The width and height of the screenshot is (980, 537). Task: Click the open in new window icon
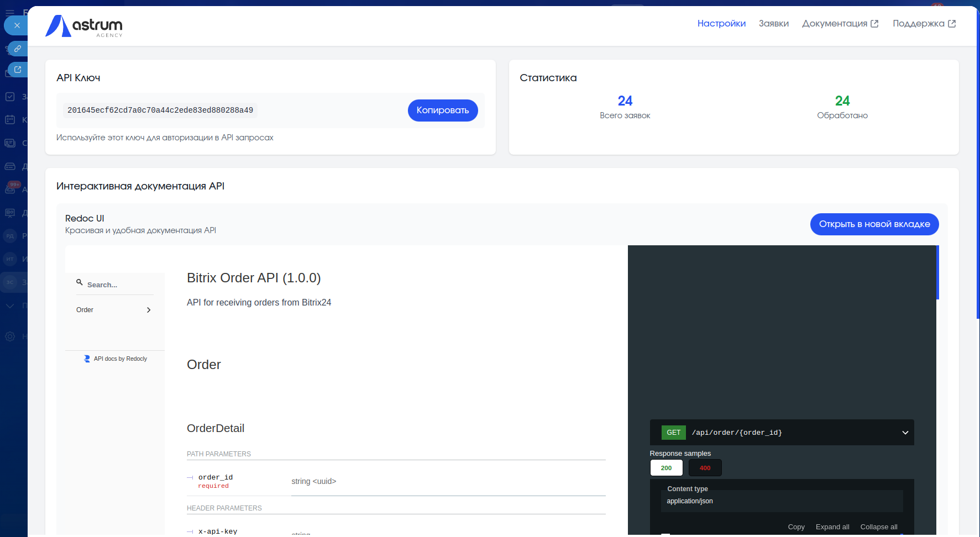tap(18, 70)
